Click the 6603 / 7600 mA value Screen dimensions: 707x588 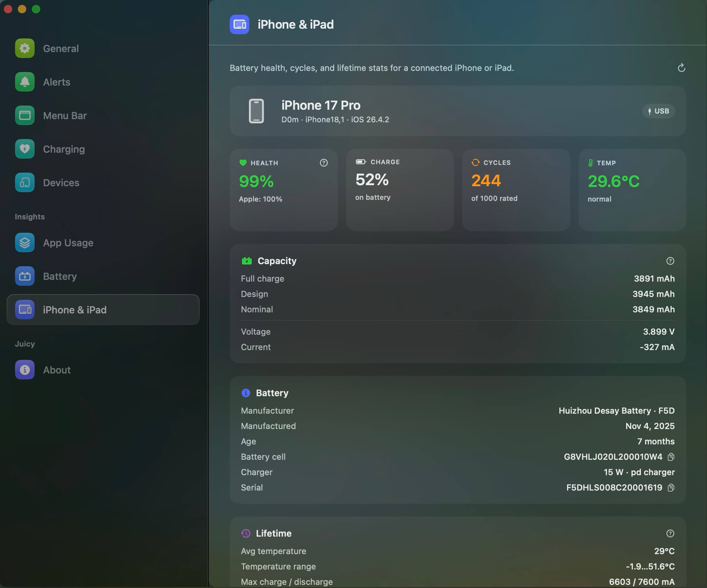click(x=642, y=582)
